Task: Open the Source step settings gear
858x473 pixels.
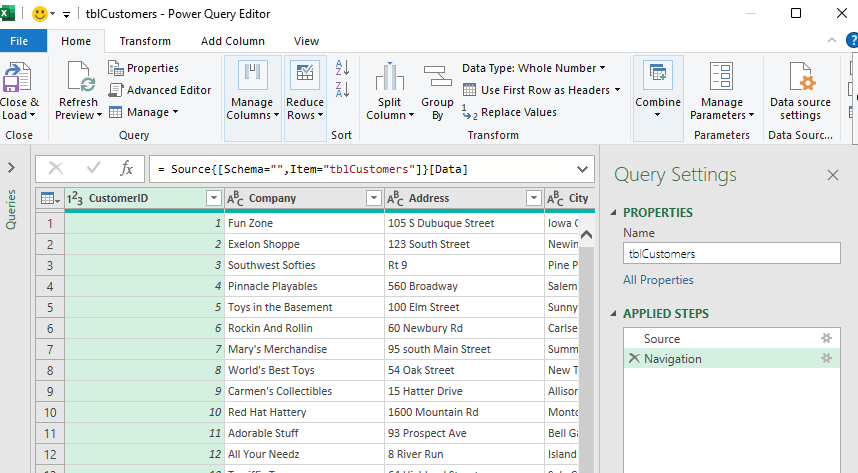Action: 826,338
